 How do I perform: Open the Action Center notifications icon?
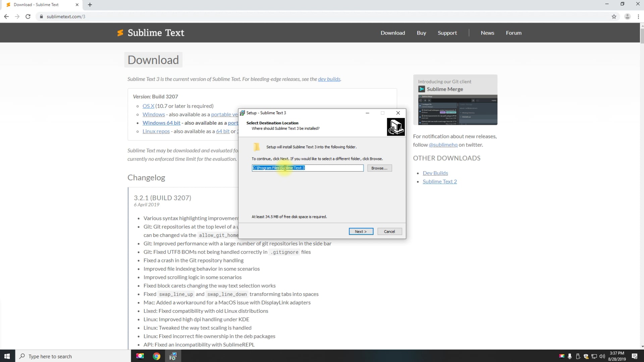[x=635, y=356]
